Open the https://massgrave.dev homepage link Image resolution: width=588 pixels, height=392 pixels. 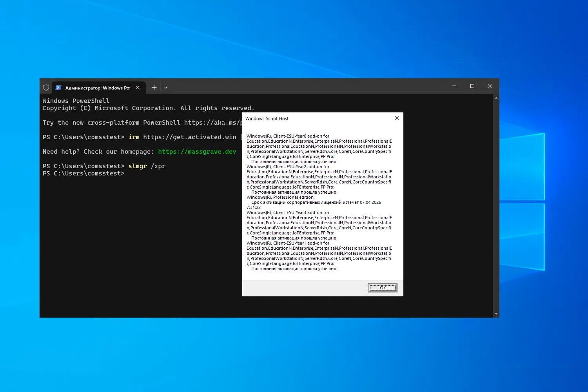click(x=197, y=152)
